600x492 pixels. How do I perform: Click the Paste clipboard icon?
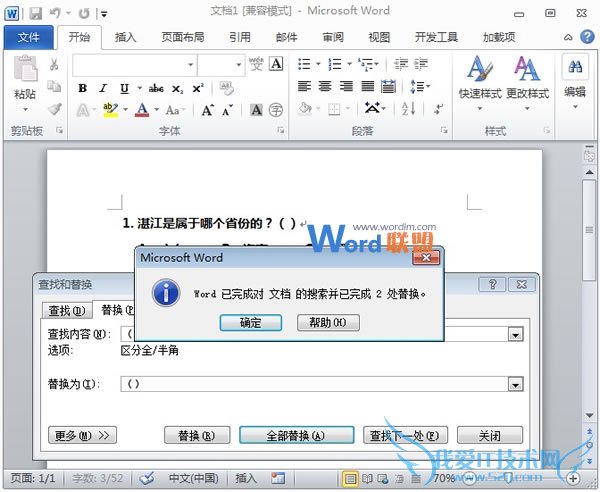pyautogui.click(x=25, y=69)
